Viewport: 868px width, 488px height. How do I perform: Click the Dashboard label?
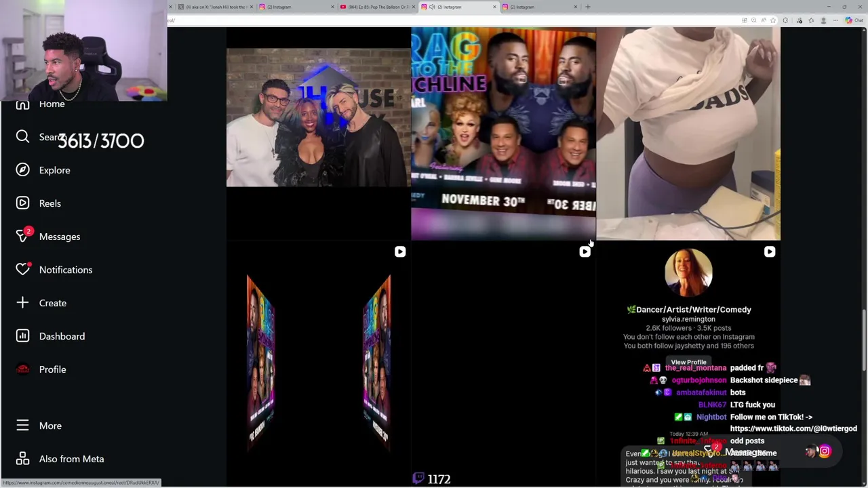pyautogui.click(x=62, y=336)
